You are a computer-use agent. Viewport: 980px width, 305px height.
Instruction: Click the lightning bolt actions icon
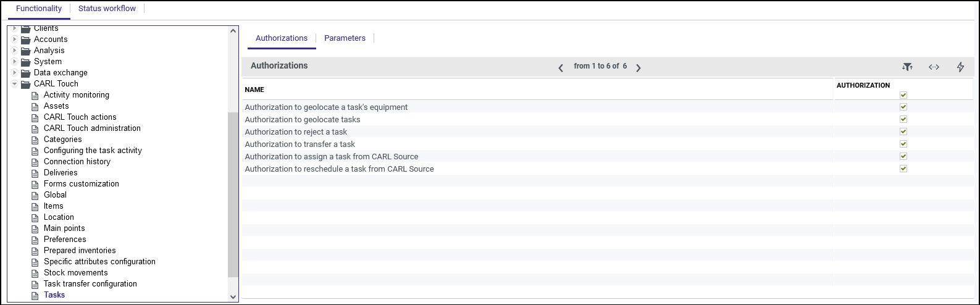[x=960, y=67]
